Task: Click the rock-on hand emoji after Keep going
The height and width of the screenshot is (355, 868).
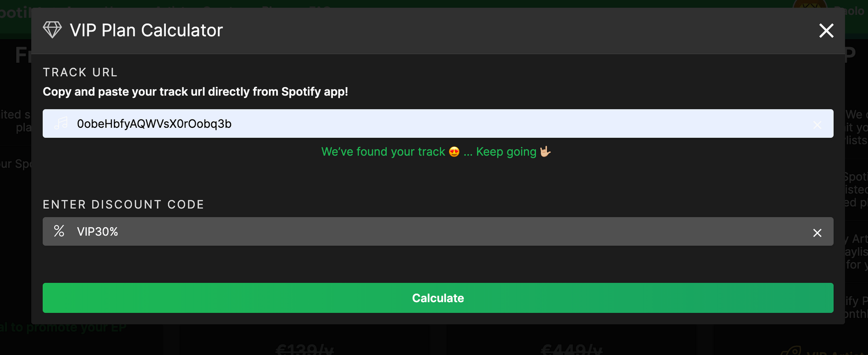Action: pos(545,151)
